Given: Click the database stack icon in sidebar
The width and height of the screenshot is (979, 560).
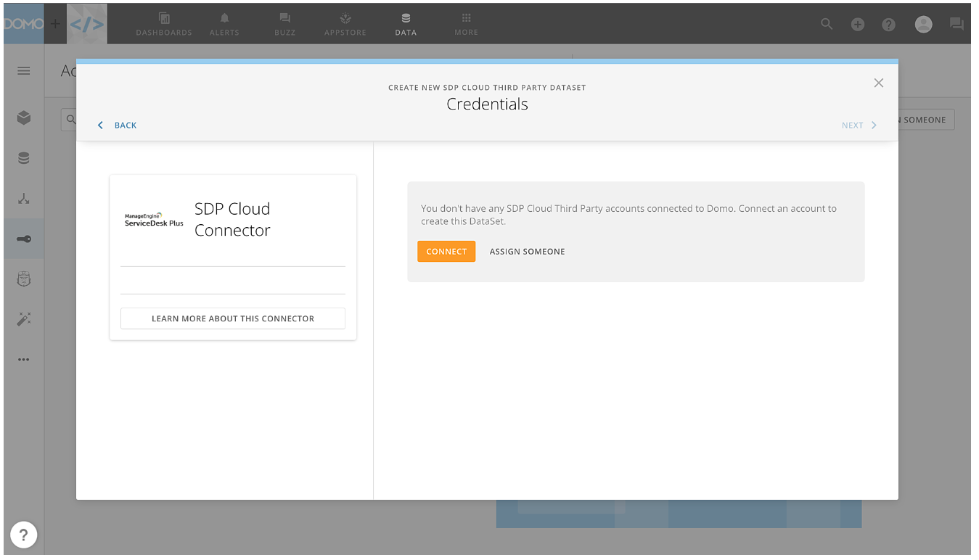Looking at the screenshot, I should click(24, 158).
